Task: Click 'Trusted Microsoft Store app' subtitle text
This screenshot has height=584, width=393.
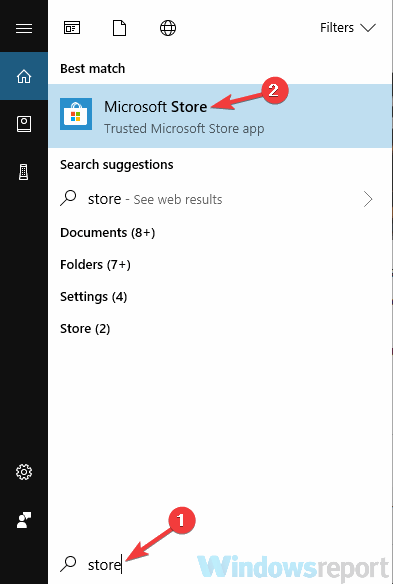Action: point(184,128)
